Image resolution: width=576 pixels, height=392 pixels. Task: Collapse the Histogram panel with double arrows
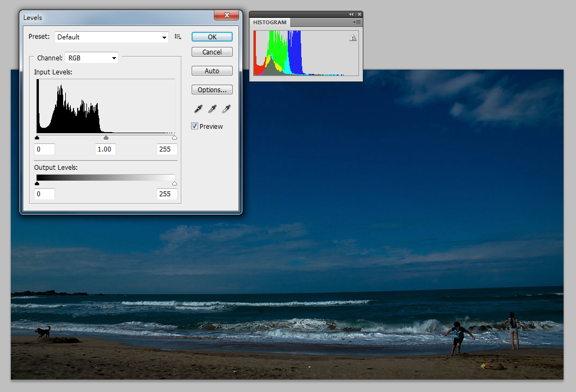351,15
